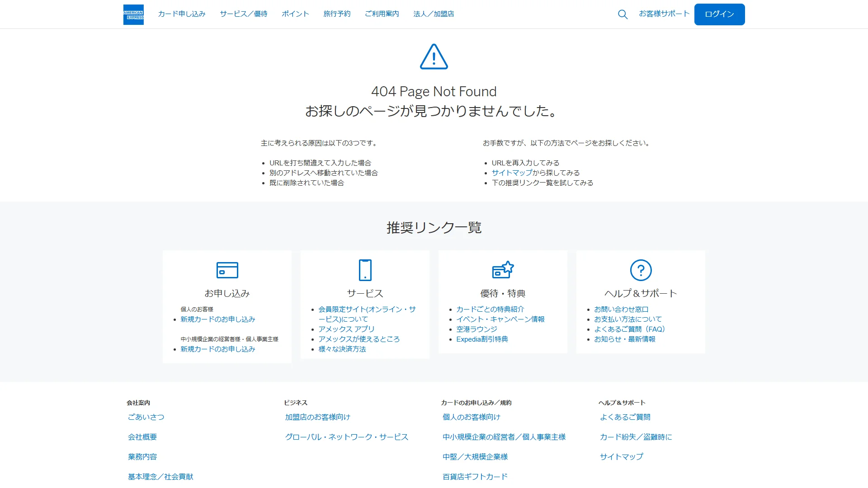Open 新規カードのお申し込み under 個人のお客様

(x=218, y=319)
